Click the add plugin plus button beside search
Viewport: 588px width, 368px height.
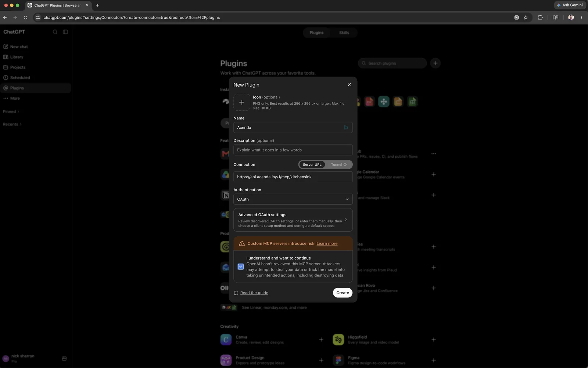(x=435, y=63)
